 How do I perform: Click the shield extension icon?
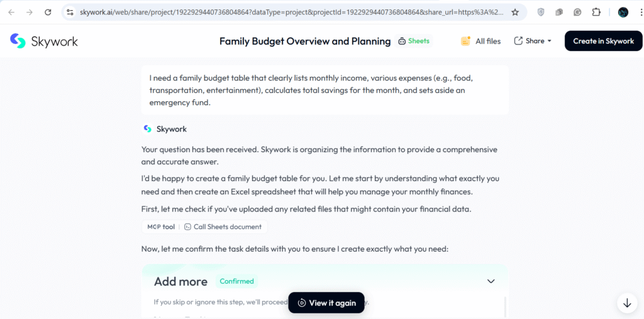(x=541, y=12)
